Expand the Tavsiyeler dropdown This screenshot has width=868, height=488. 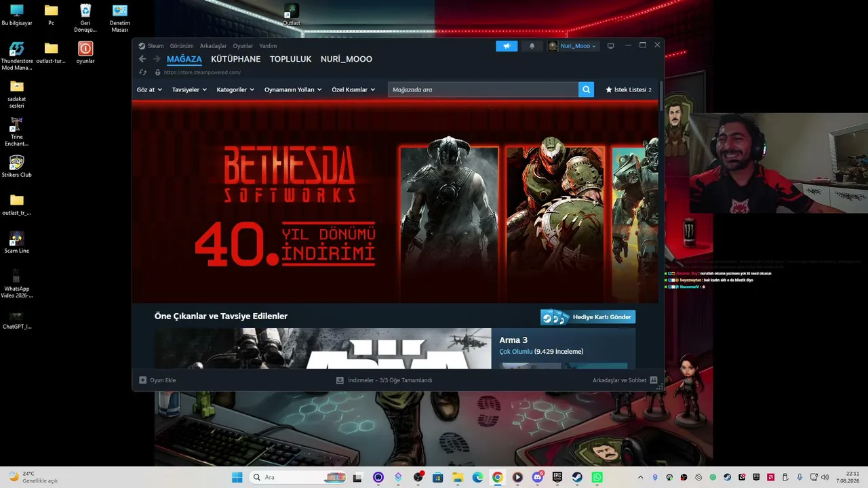190,89
